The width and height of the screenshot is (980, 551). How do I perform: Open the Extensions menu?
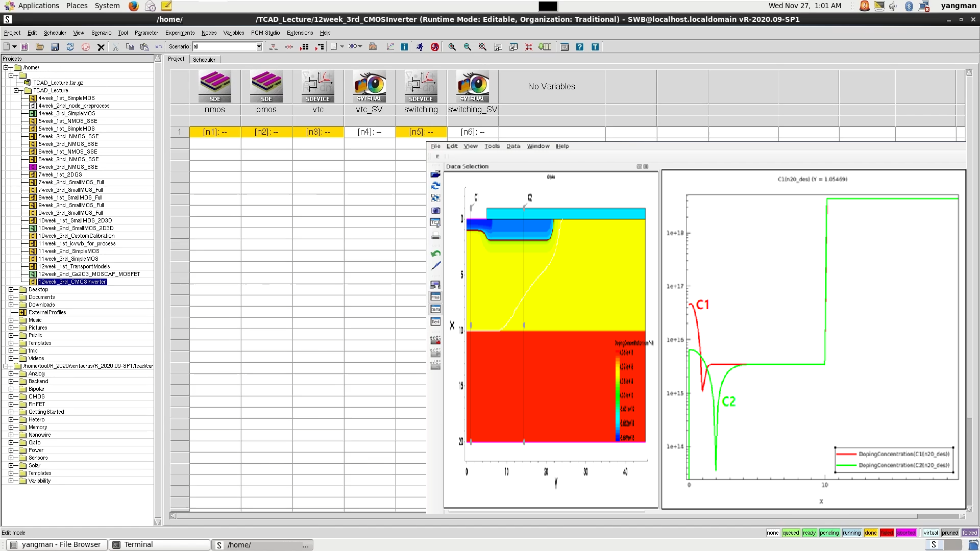point(300,33)
